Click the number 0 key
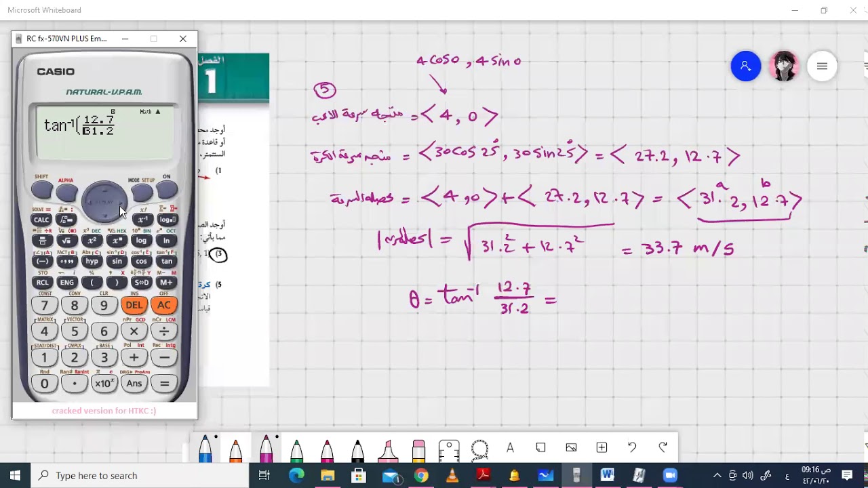 pyautogui.click(x=45, y=384)
